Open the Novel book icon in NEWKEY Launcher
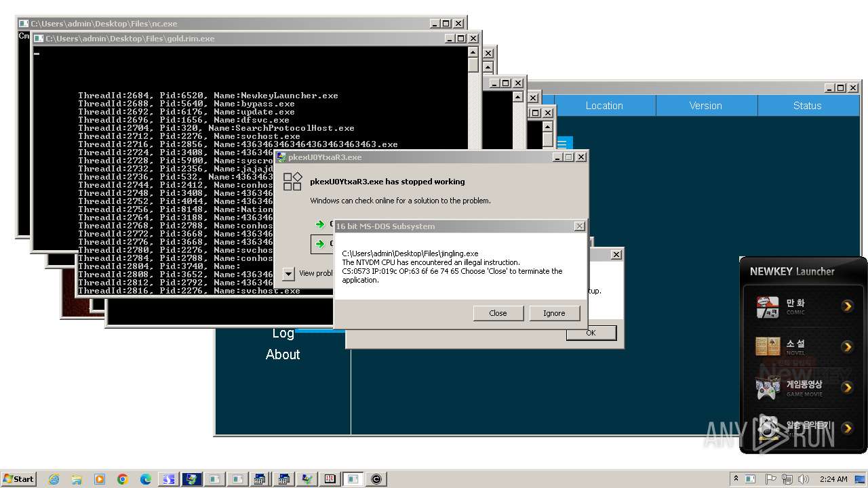This screenshot has height=488, width=868. (768, 347)
